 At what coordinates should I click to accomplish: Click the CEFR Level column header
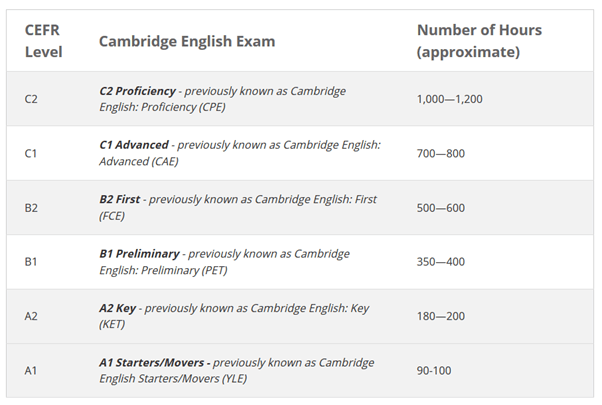point(43,41)
